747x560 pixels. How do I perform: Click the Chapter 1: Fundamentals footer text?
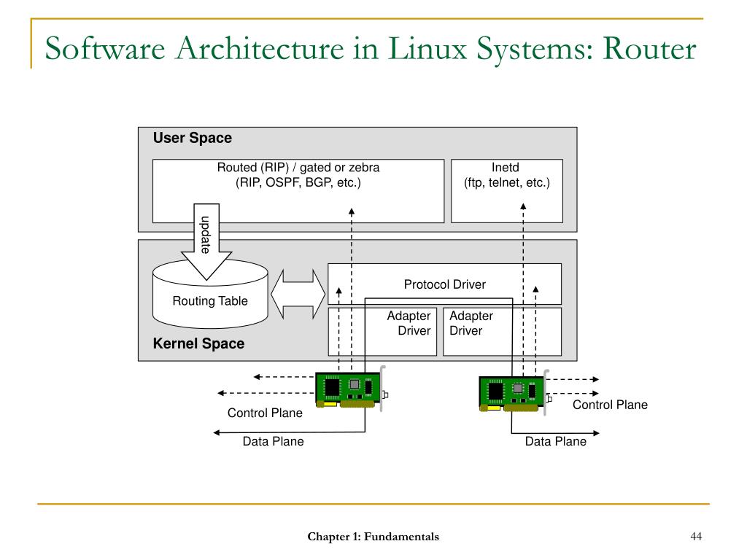373,535
